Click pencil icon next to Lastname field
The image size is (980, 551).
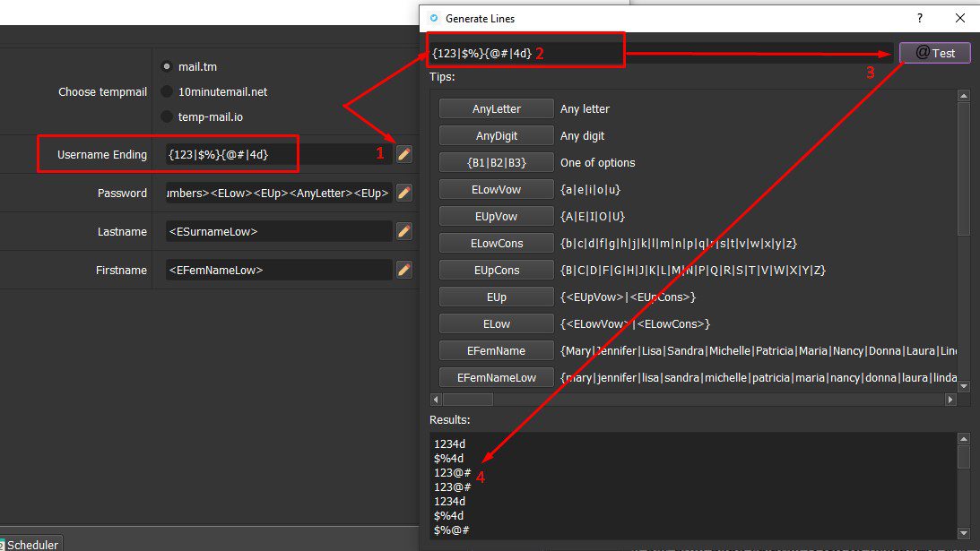(404, 231)
